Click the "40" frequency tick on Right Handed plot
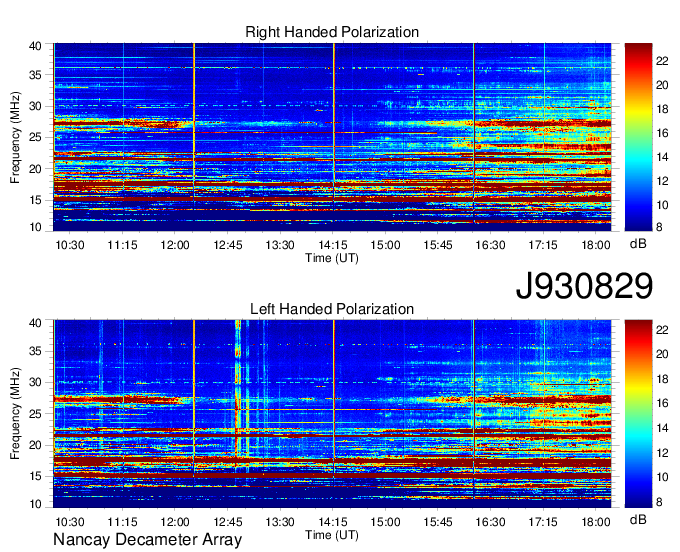Image resolution: width=680 pixels, height=552 pixels. click(35, 46)
